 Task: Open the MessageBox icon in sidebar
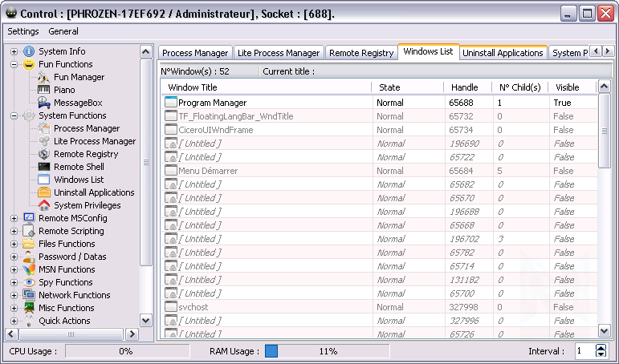[44, 103]
